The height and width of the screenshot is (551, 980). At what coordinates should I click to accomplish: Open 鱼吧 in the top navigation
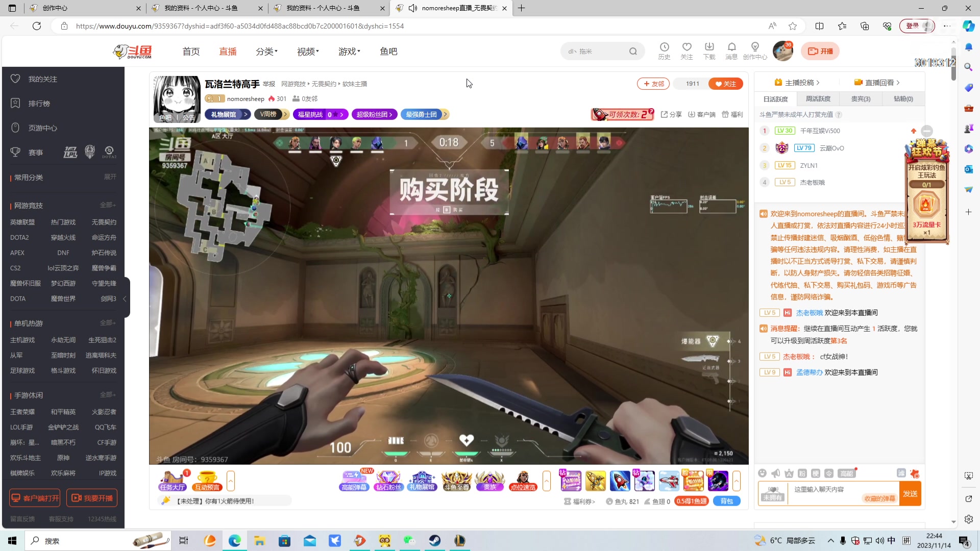pos(388,52)
